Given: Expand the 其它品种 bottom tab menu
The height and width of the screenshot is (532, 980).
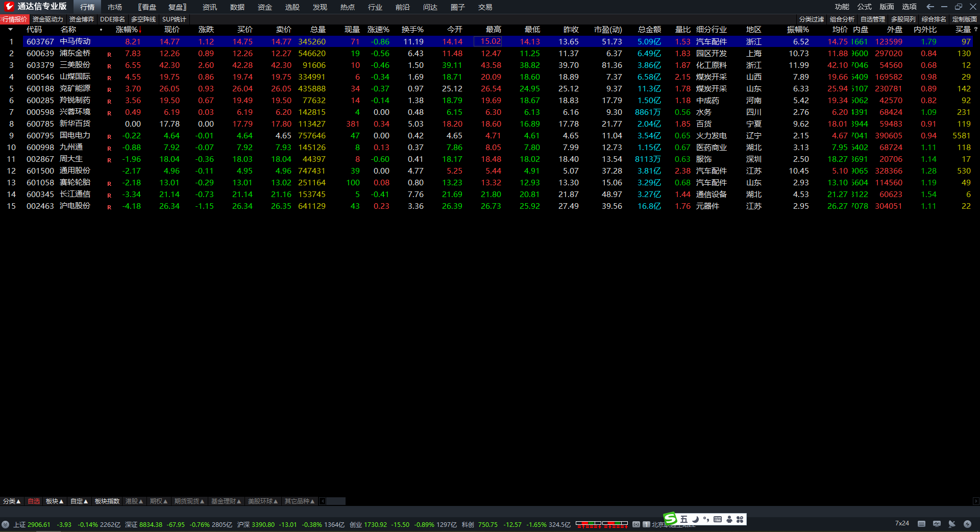Looking at the screenshot, I should (300, 501).
